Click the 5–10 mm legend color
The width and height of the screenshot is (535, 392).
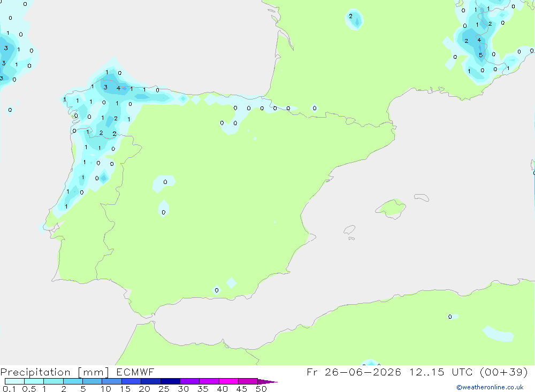[93, 381]
